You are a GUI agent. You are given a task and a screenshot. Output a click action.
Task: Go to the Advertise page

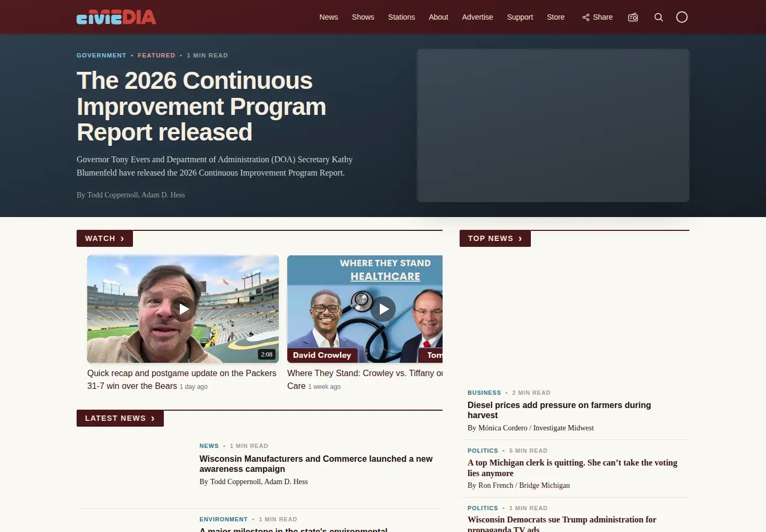pyautogui.click(x=478, y=17)
